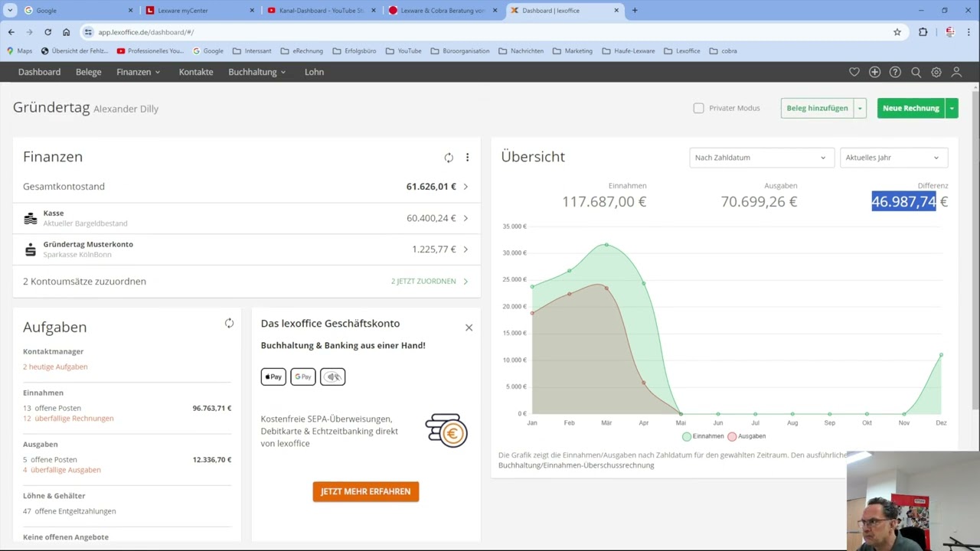Open the Lexoffice bookmark folder
This screenshot has width=980, height=551.
682,51
